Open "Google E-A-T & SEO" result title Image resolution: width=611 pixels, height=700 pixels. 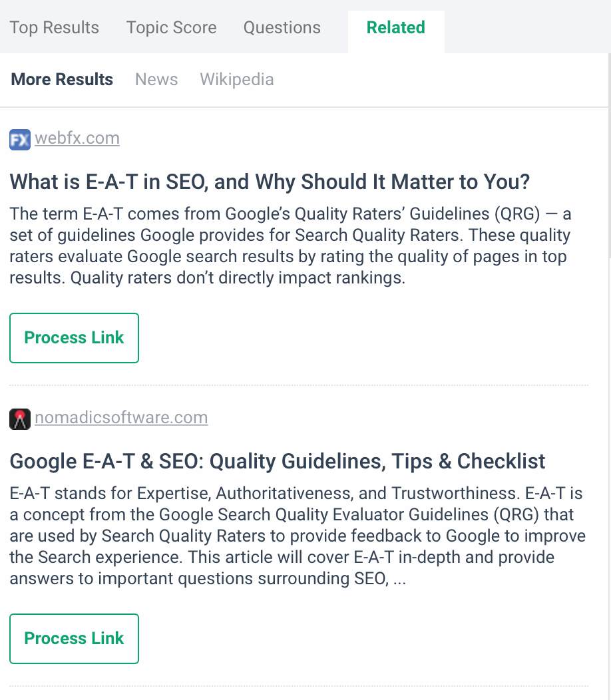[278, 461]
